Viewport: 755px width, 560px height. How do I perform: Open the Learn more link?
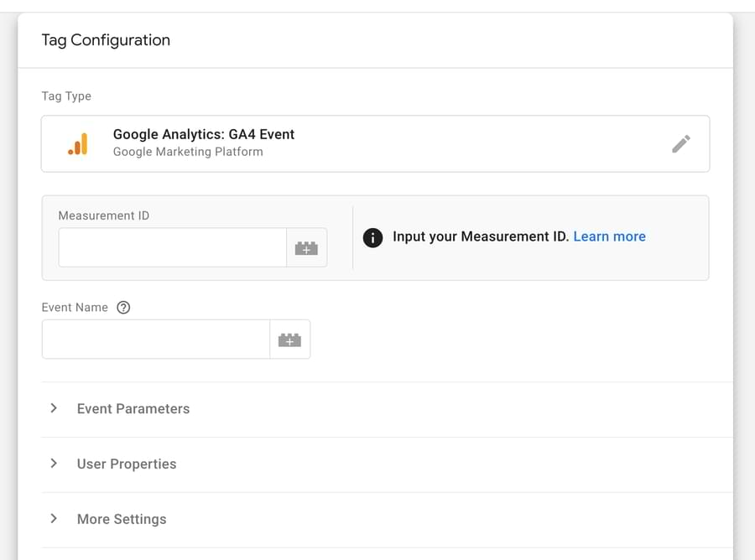coord(609,236)
